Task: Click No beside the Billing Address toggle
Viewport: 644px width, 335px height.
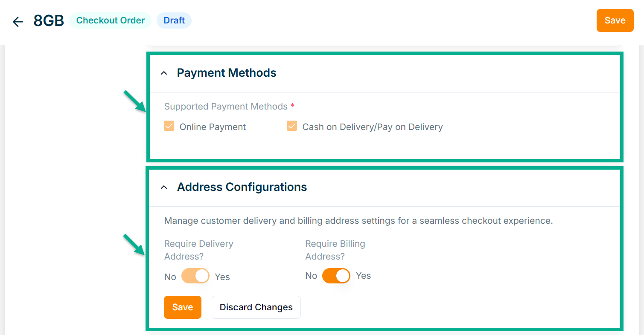Action: click(x=311, y=276)
